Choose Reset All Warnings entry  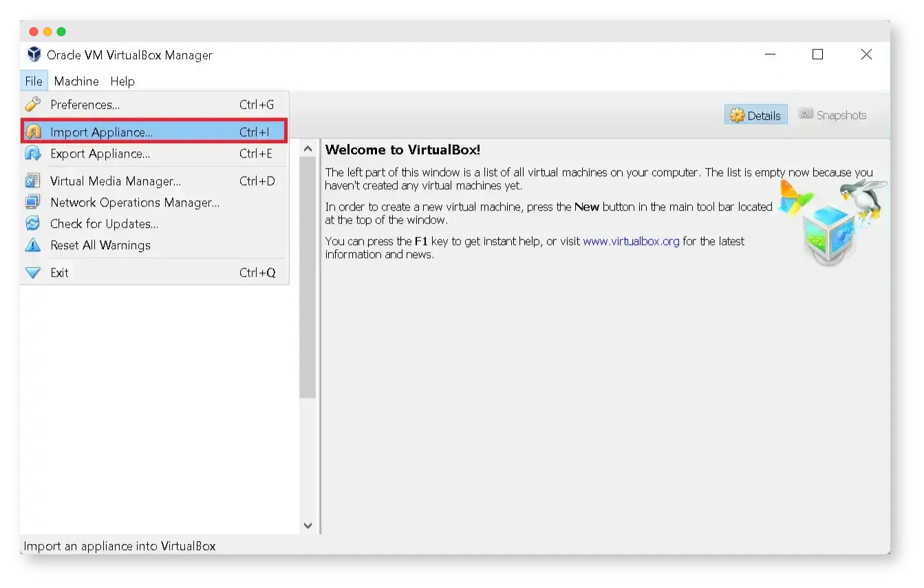(x=154, y=245)
